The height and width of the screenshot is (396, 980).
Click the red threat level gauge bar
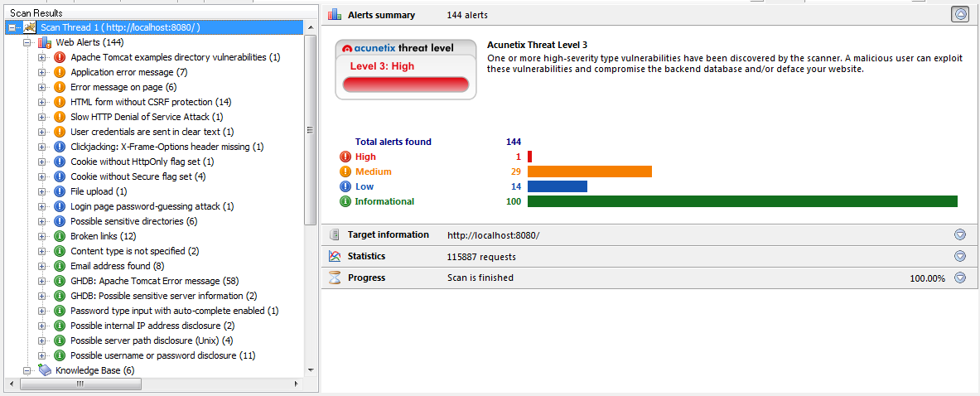(x=406, y=85)
